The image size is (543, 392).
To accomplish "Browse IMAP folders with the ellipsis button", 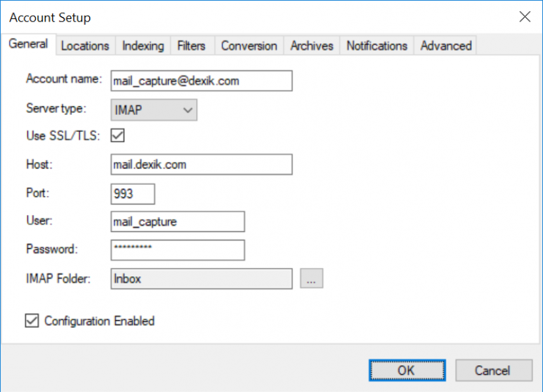I will tap(312, 278).
